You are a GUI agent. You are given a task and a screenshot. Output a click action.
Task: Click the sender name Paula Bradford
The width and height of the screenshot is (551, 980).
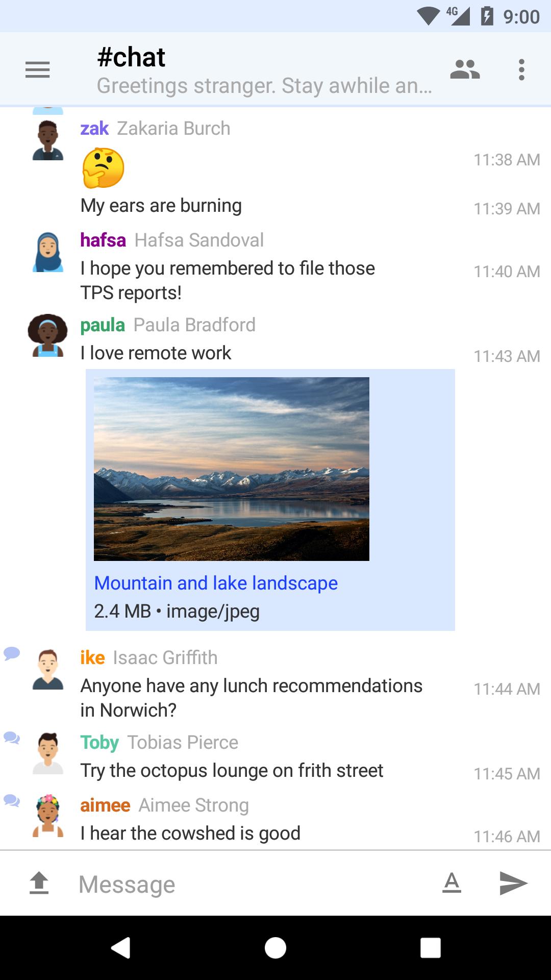point(194,325)
